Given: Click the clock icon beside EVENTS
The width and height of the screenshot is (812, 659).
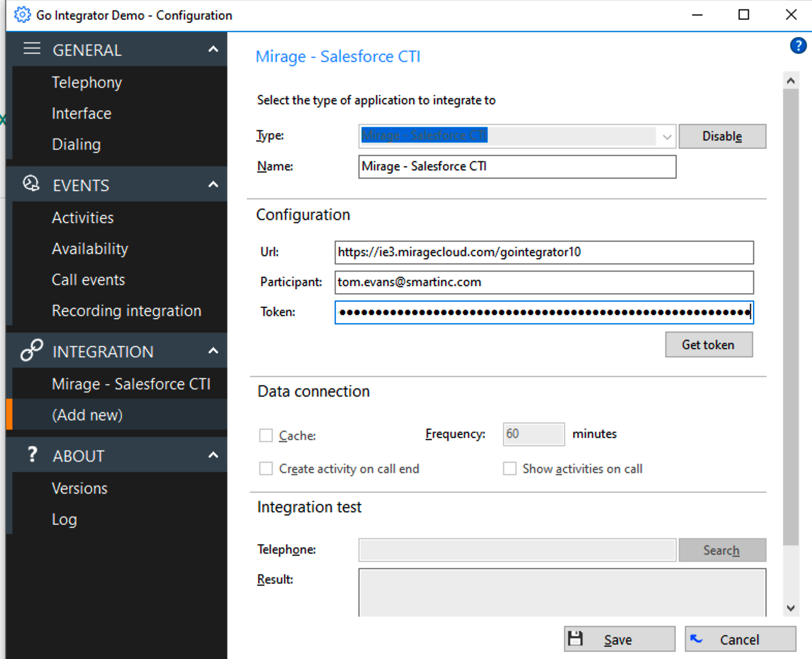Looking at the screenshot, I should click(31, 183).
